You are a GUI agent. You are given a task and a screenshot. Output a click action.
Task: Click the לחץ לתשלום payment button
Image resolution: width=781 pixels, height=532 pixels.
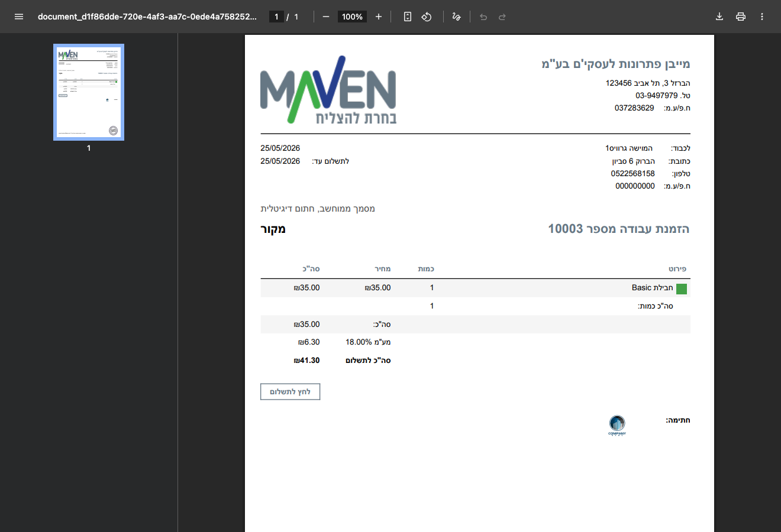(x=290, y=392)
